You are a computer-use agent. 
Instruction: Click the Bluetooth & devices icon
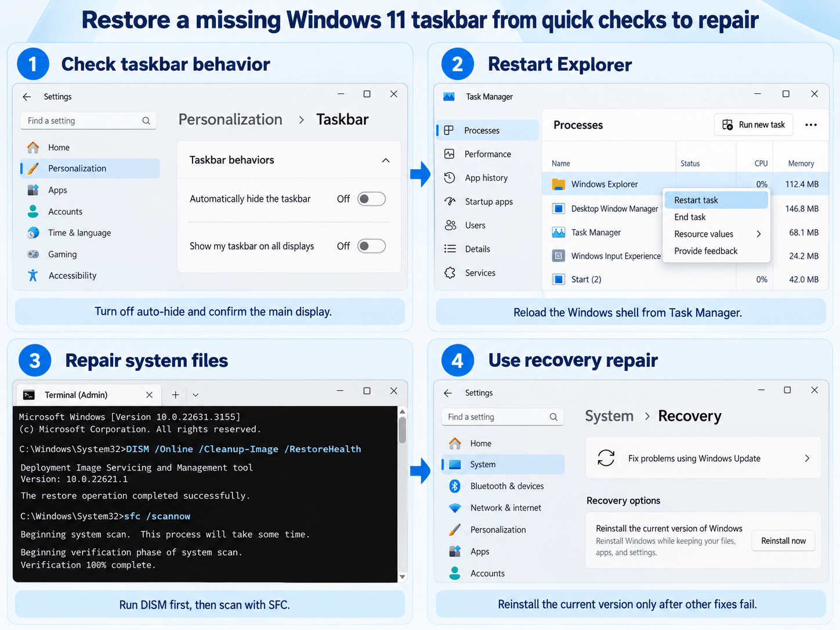coord(455,486)
